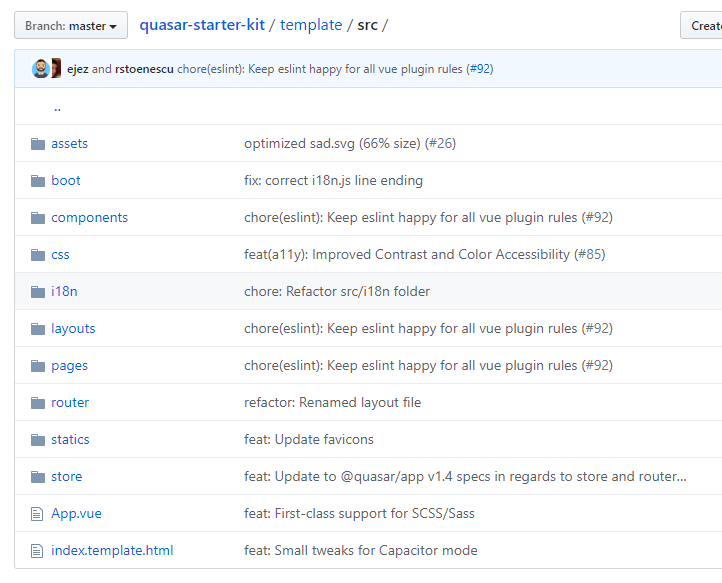
Task: Open ejez's avatar image
Action: click(41, 69)
